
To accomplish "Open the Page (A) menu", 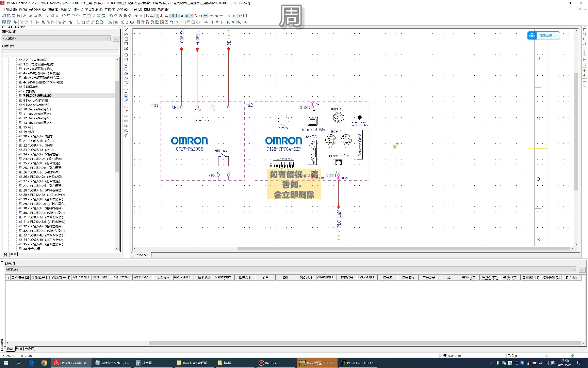I will pos(23,10).
